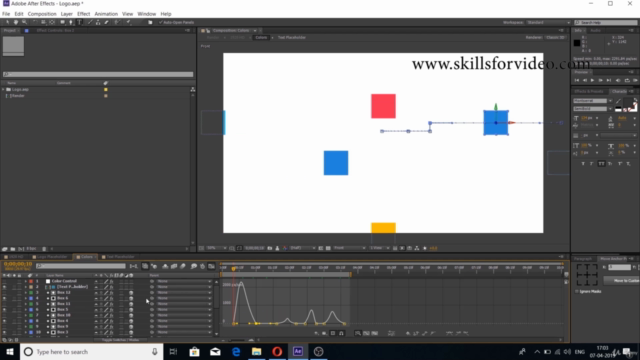Screen dimensions: 640x360
Task: Toggle 3D layer switch for Box 11
Action: [131, 304]
